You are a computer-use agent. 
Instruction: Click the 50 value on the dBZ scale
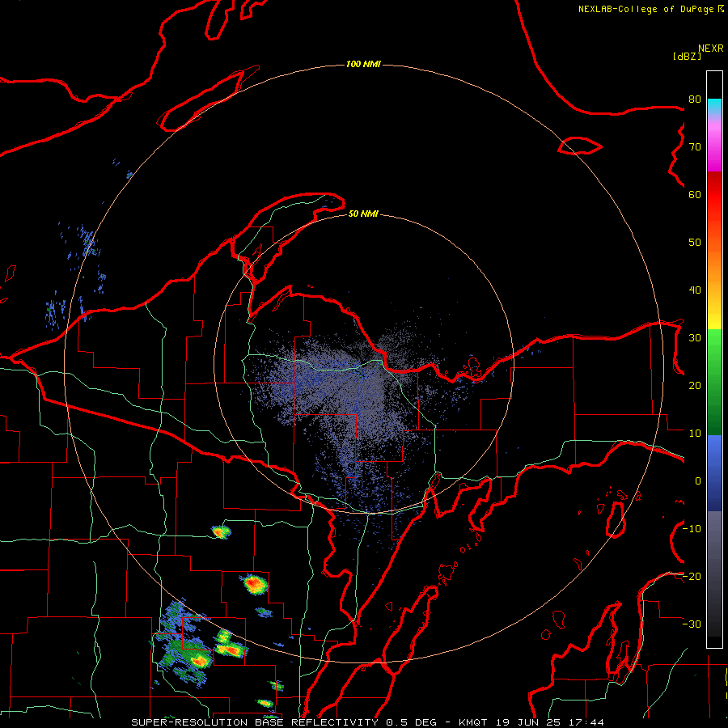click(x=695, y=243)
